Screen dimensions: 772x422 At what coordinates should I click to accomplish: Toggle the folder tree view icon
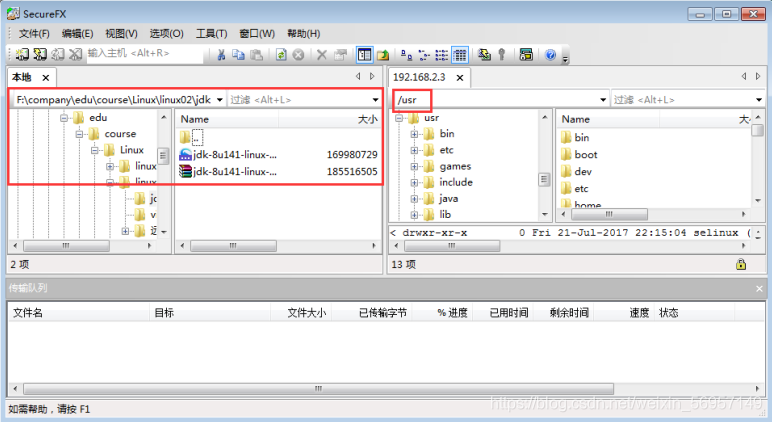click(365, 55)
